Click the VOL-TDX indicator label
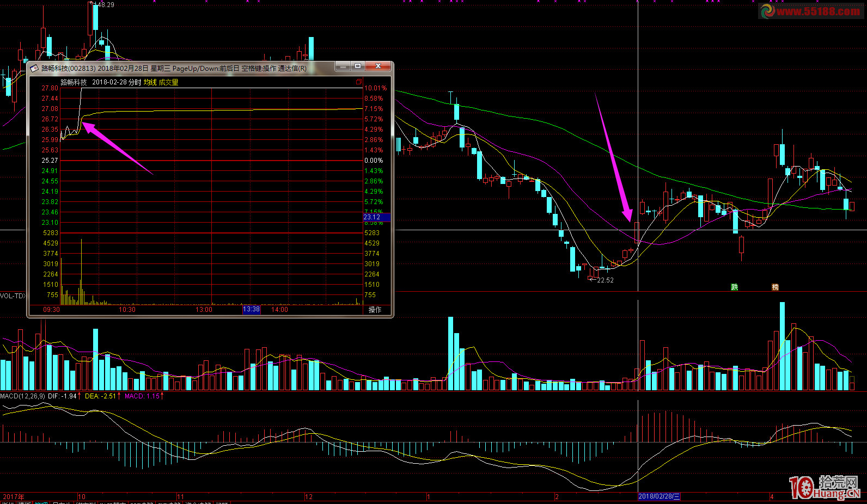This screenshot has width=867, height=504. tap(12, 296)
